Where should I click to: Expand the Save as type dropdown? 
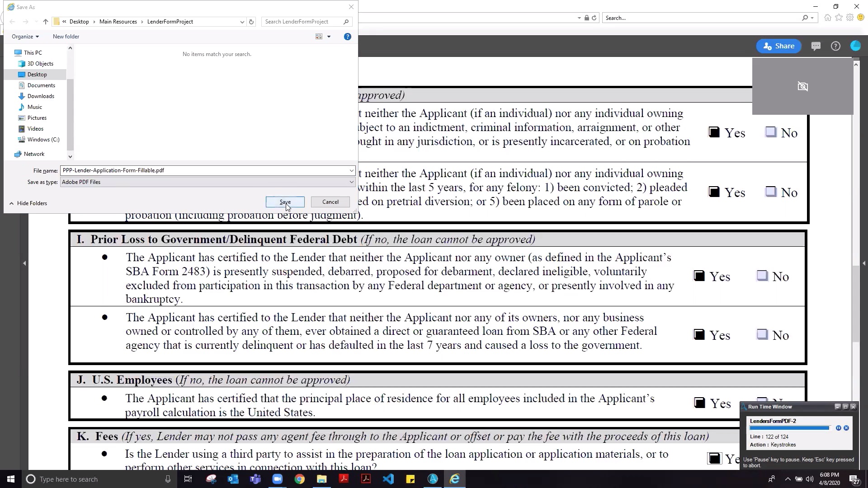(351, 182)
